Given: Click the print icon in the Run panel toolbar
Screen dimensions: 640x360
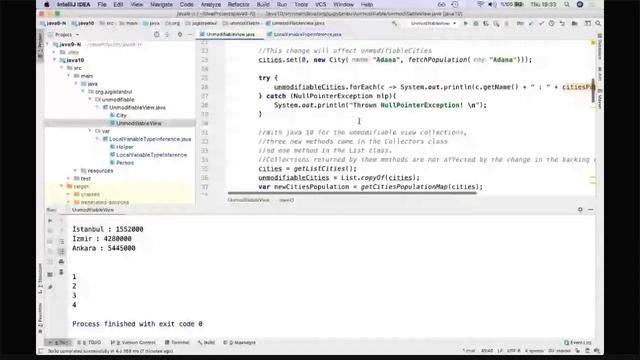Looking at the screenshot, I should pos(61,262).
